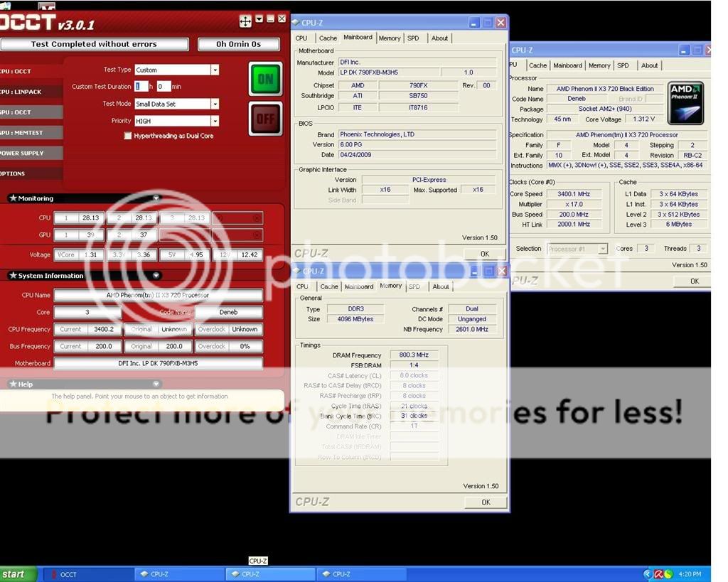728x582 pixels.
Task: Open the Cache tab in the CPU-Z processor window
Action: point(537,65)
